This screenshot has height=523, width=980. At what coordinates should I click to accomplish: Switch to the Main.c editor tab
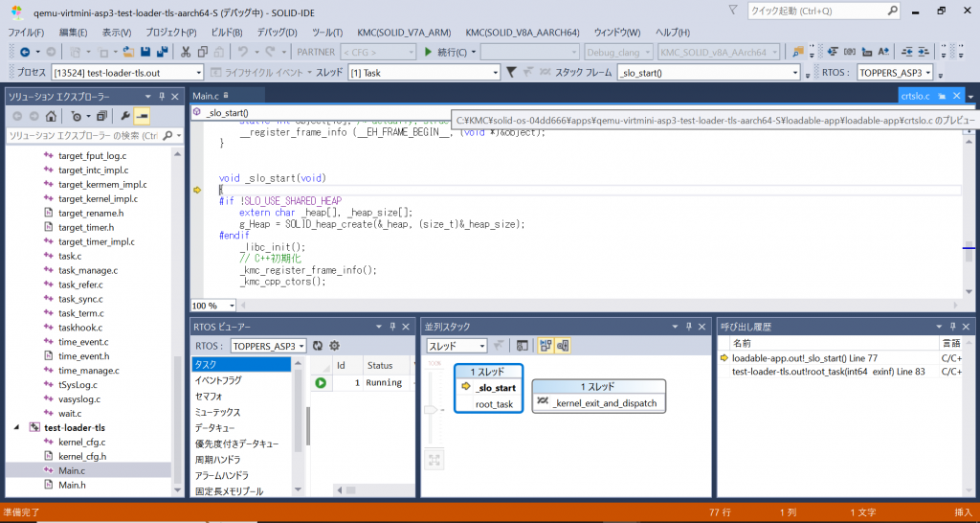pos(206,96)
